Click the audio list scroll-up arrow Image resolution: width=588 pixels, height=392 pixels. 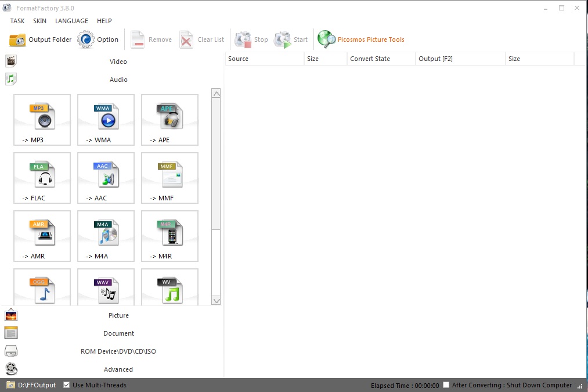(x=216, y=93)
